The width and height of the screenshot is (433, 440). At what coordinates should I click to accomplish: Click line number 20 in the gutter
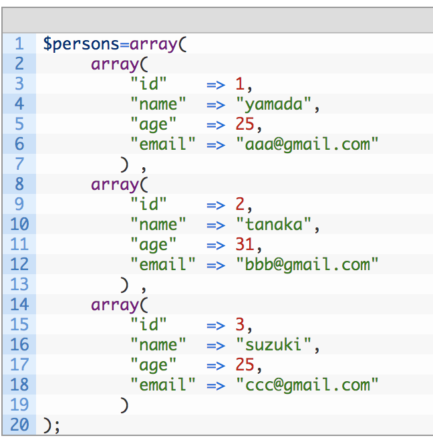tap(19, 425)
